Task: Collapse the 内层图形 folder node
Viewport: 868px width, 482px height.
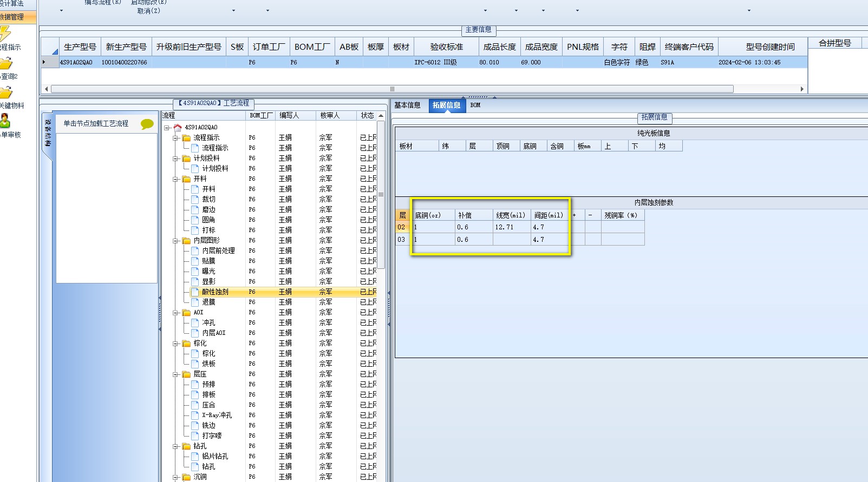Action: point(176,241)
